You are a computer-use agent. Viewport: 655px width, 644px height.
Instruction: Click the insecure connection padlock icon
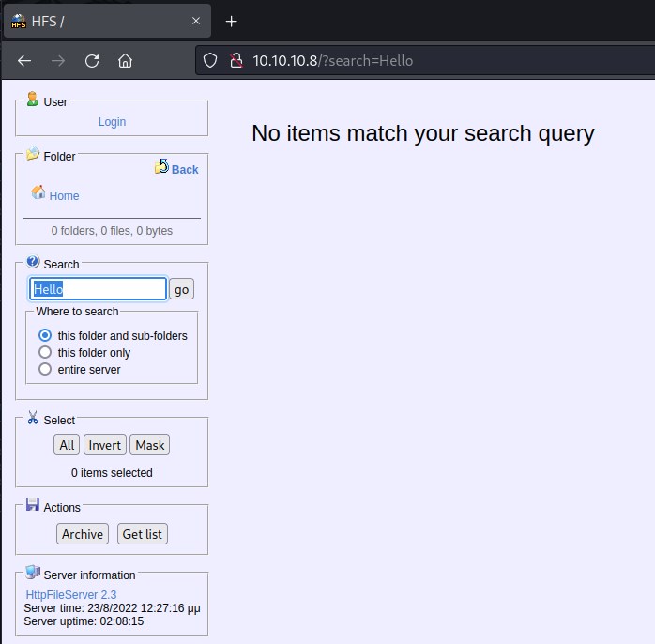235,61
